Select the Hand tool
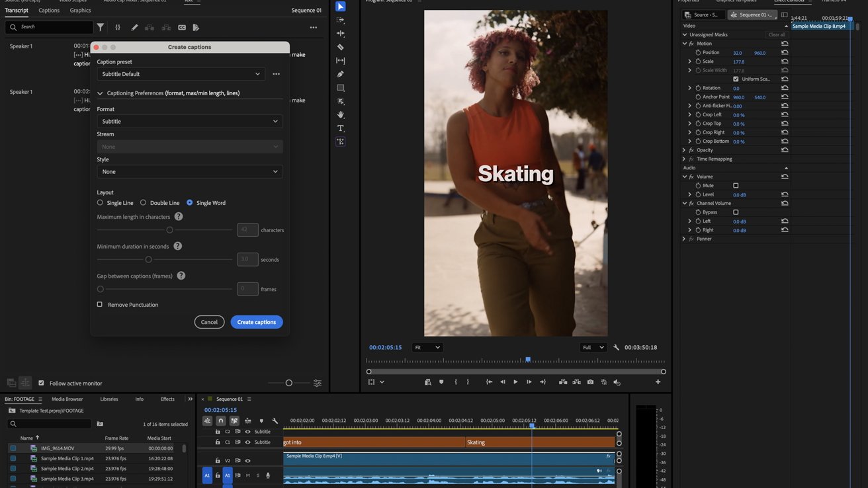868x488 pixels. pyautogui.click(x=341, y=114)
